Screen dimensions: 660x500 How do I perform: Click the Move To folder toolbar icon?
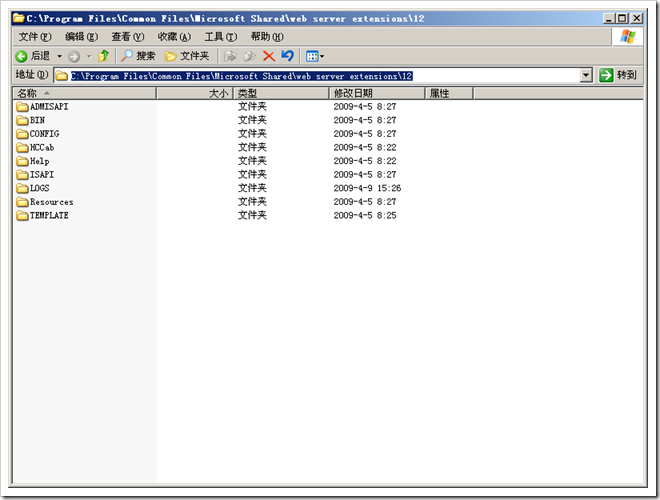230,56
